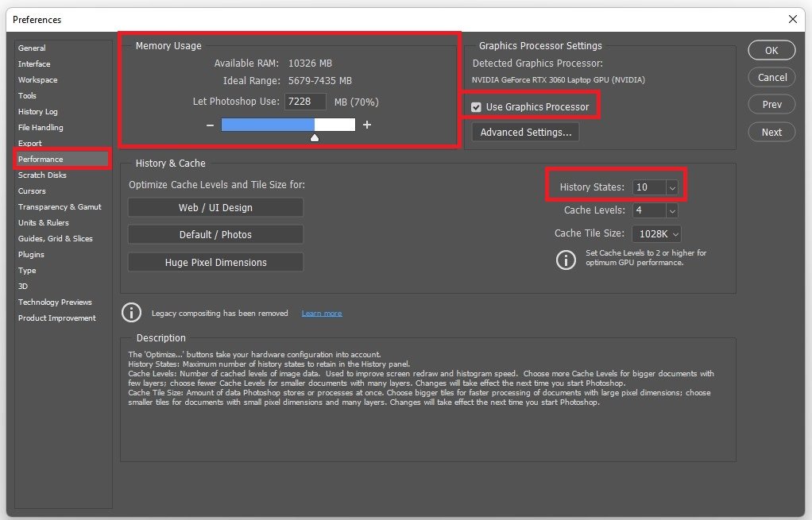Image resolution: width=812 pixels, height=520 pixels.
Task: Select the Huge Pixel Dimensions preset
Action: pos(215,262)
